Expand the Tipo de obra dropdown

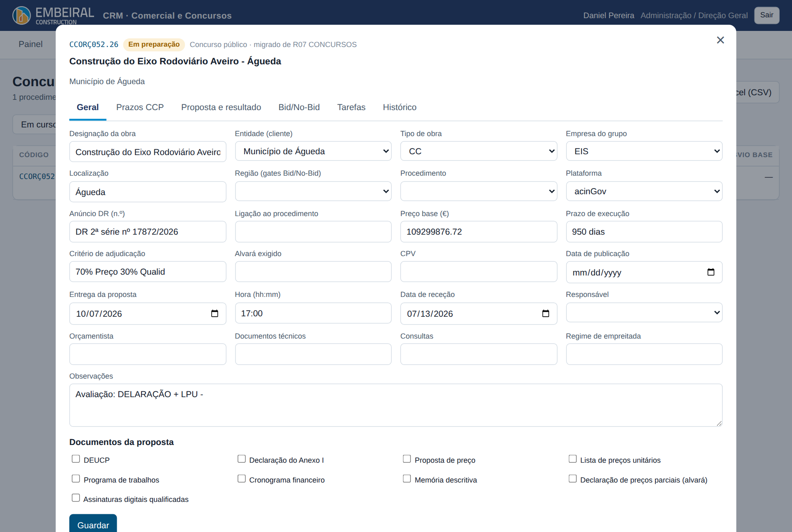[478, 151]
